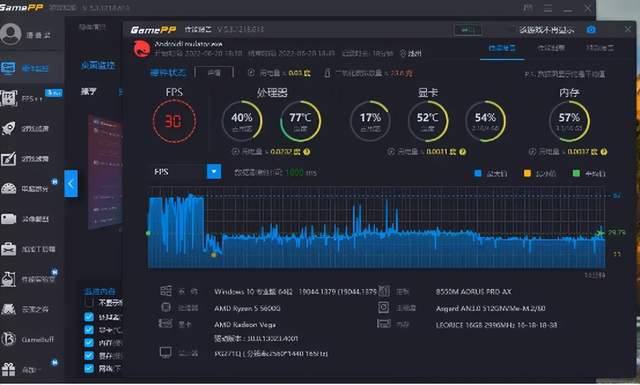This screenshot has height=385, width=640.
Task: Open the rocket game-boost sidebar icon
Action: (9, 128)
